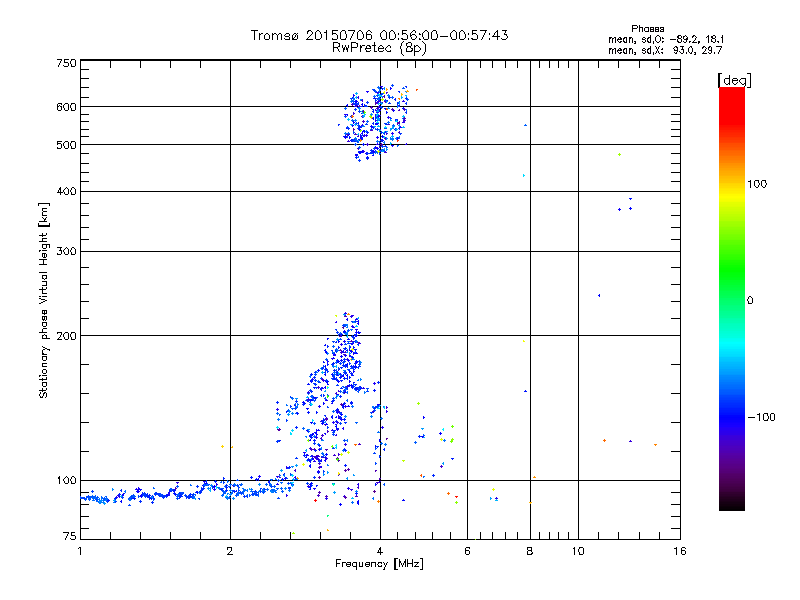Click the x-axis tick label '2'
Image resolution: width=800 pixels, height=600 pixels.
[x=230, y=551]
